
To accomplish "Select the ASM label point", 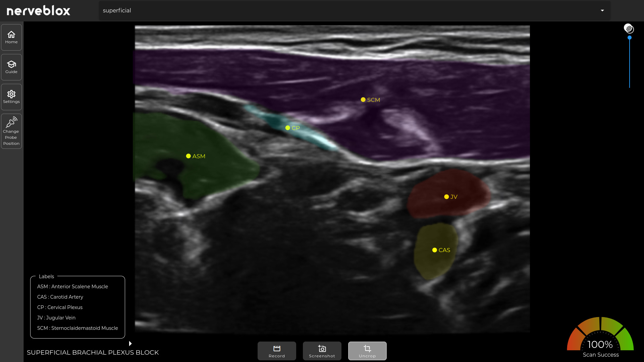I will tap(189, 156).
